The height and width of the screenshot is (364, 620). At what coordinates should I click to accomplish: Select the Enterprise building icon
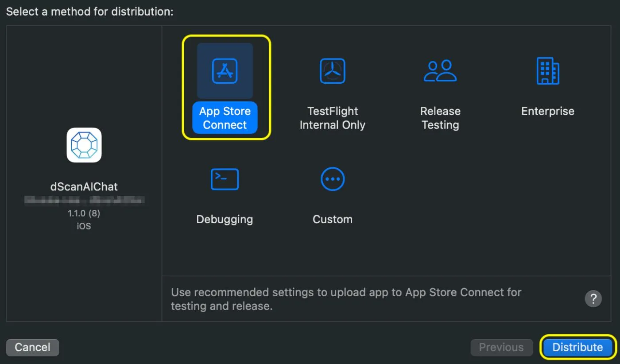click(x=548, y=71)
